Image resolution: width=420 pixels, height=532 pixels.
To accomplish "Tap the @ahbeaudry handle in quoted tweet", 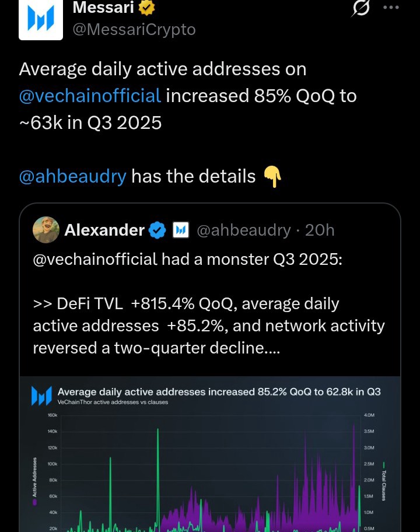I will click(x=244, y=230).
